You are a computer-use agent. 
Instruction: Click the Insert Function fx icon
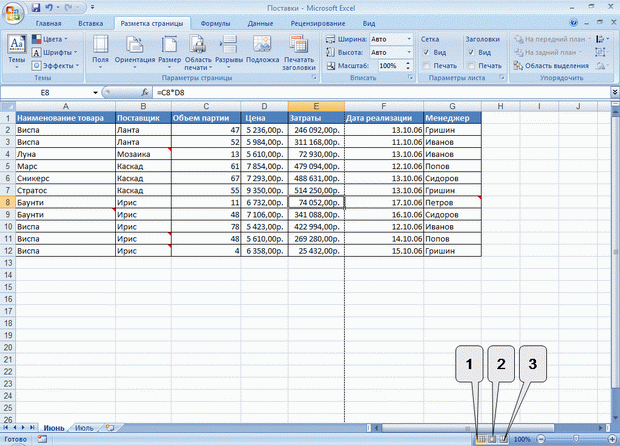[x=145, y=93]
